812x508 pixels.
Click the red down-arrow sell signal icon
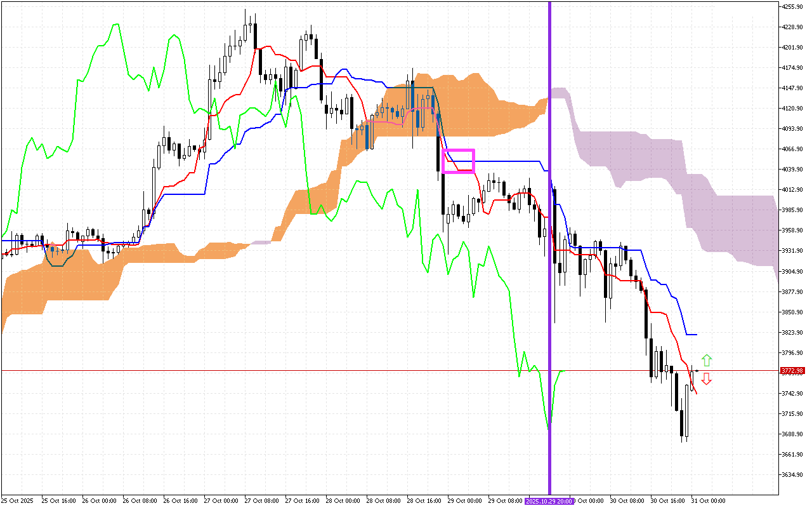(x=706, y=379)
